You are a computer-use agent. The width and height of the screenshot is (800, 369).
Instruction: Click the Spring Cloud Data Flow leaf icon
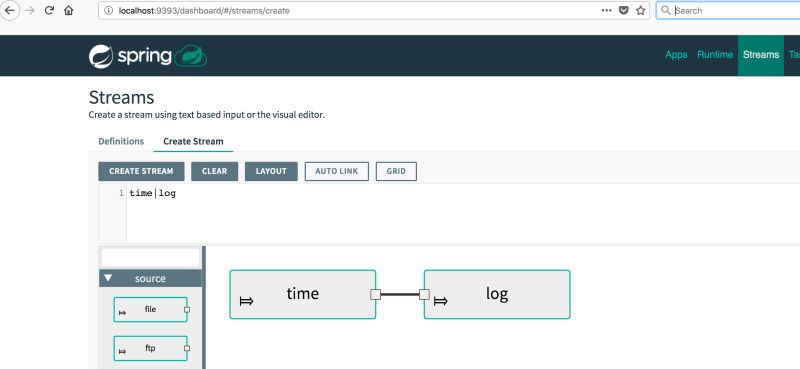tap(190, 56)
